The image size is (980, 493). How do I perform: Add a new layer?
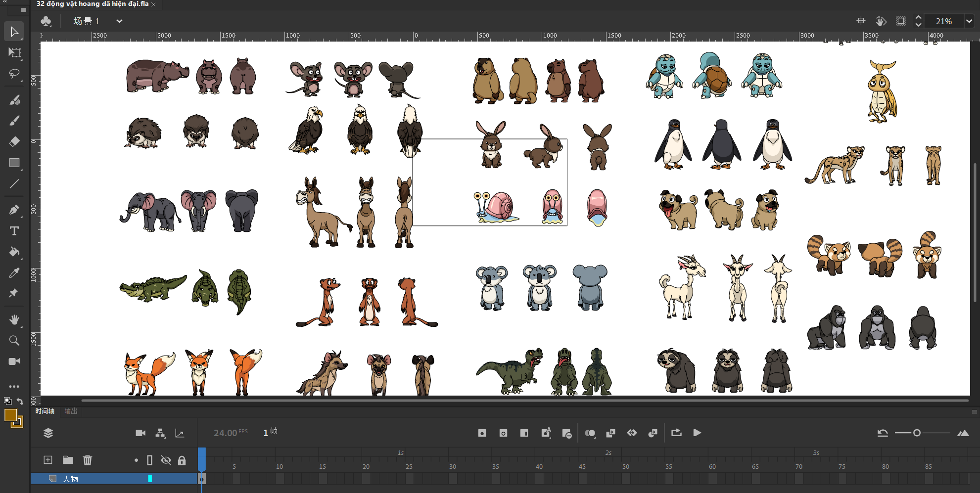click(x=48, y=460)
